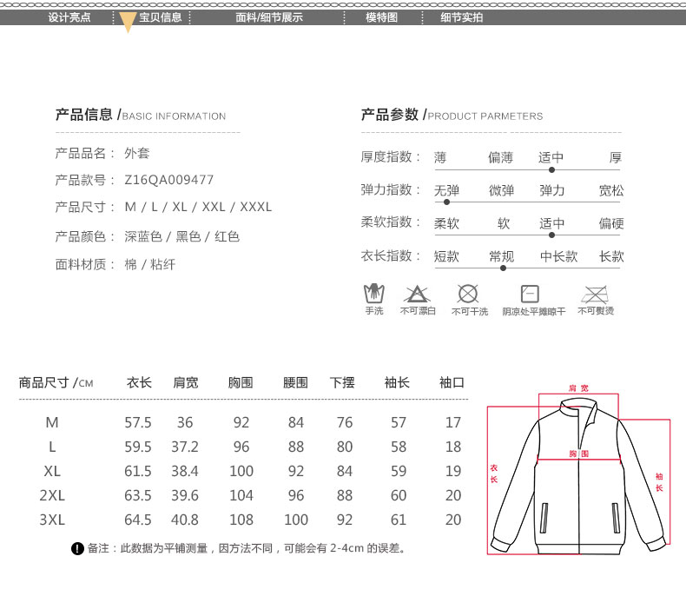
Task: Click the 柔软指数 slider dot at 适中
Action: [x=551, y=235]
